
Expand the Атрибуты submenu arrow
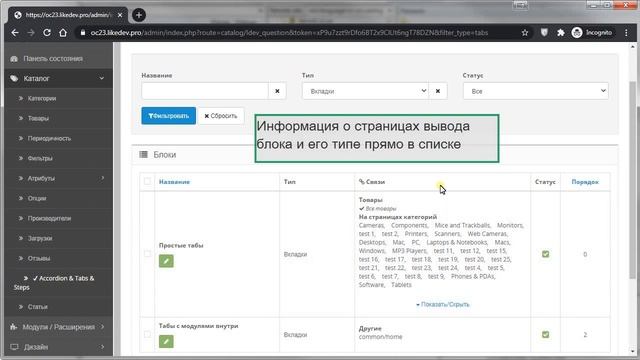(102, 178)
